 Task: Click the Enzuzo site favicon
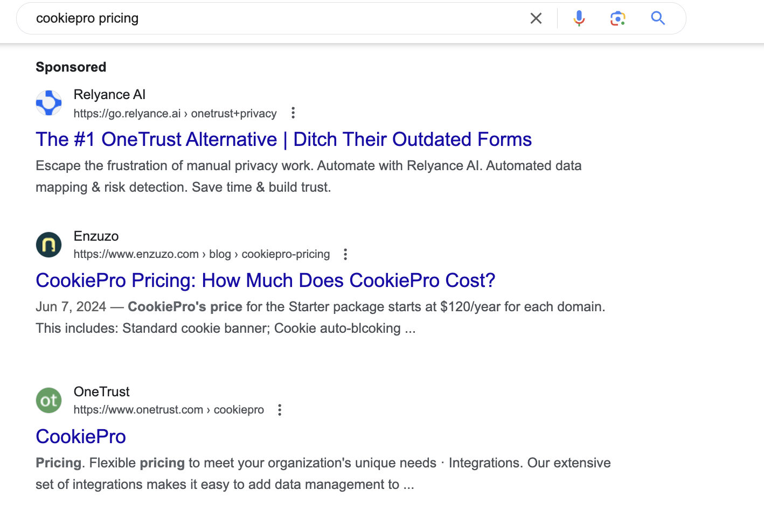(x=48, y=244)
